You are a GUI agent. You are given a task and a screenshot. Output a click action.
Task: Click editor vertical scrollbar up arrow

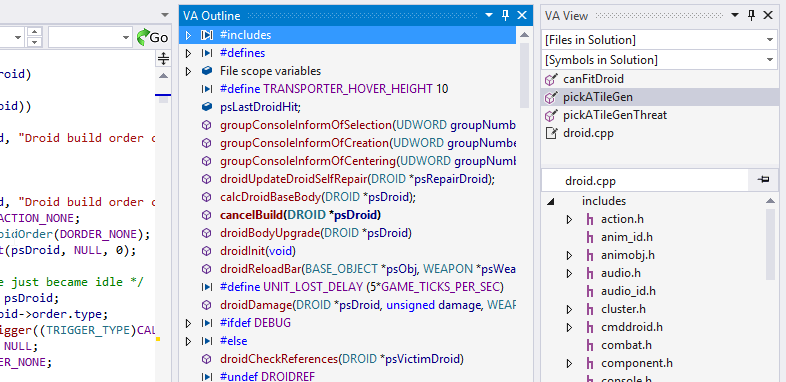point(163,76)
